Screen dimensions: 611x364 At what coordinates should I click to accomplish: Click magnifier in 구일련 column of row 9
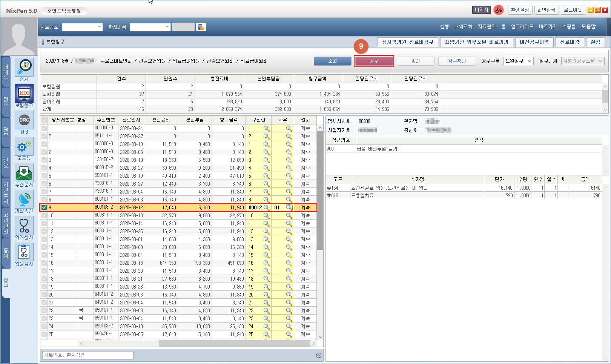[x=266, y=207]
